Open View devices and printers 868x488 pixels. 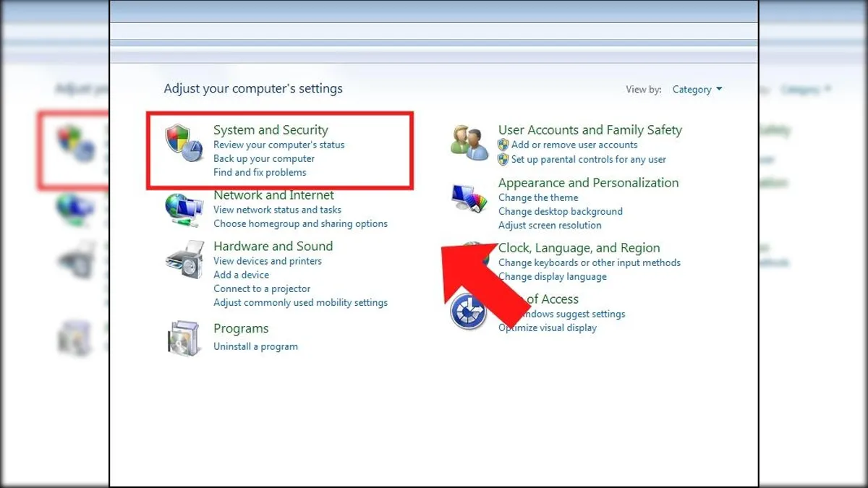coord(268,261)
